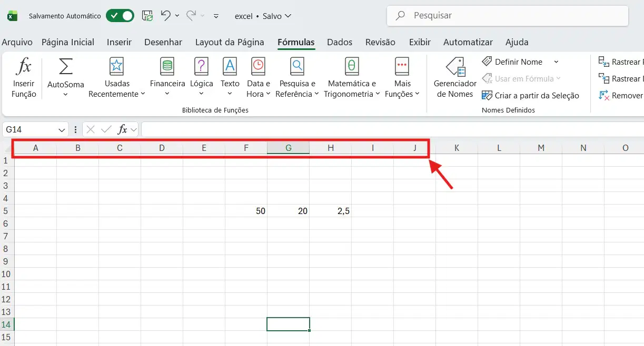Switch to the Exibir tab
Screen dimensions: 644x346
(x=420, y=42)
